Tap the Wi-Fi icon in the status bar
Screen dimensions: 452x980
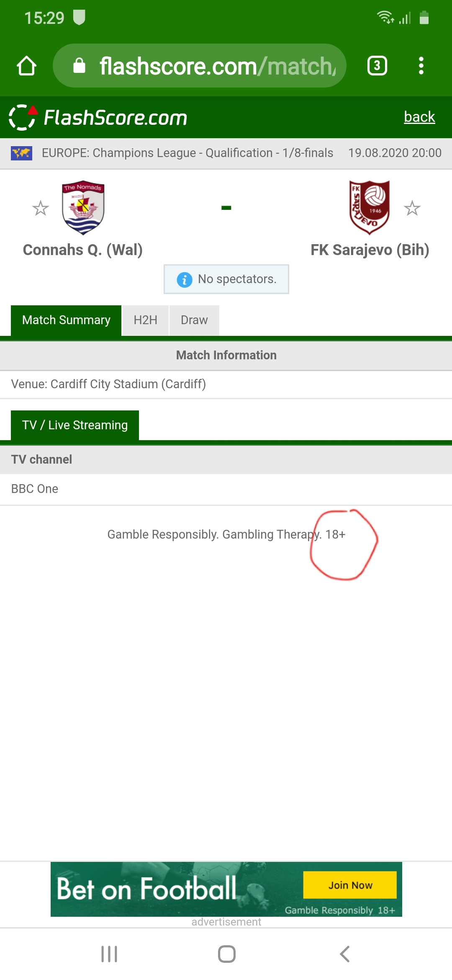point(385,18)
